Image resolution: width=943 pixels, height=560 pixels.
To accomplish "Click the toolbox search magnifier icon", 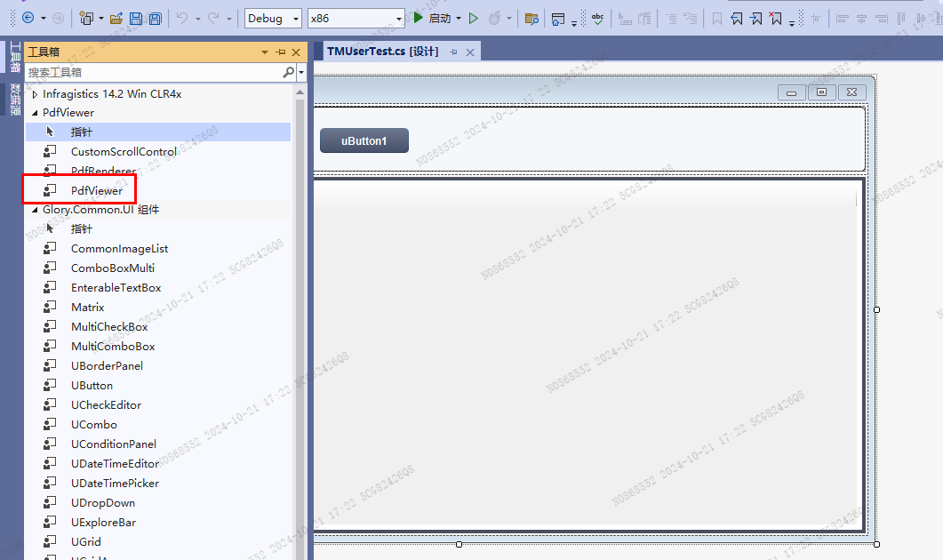I will coord(289,72).
